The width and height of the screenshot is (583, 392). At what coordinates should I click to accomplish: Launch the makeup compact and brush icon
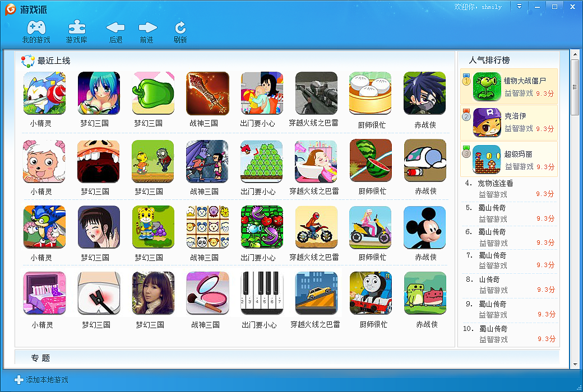pos(208,293)
